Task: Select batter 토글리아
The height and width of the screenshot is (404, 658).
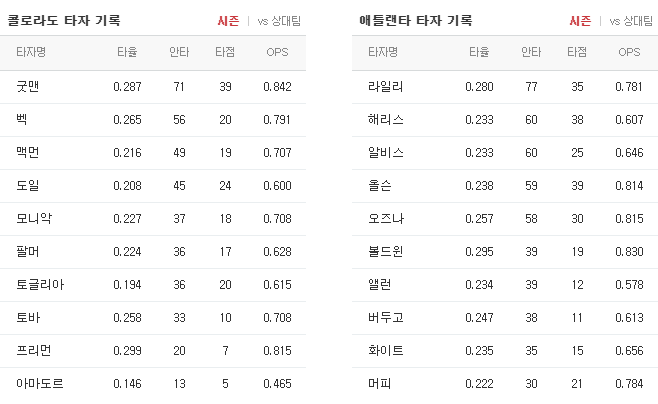Action: 40,285
